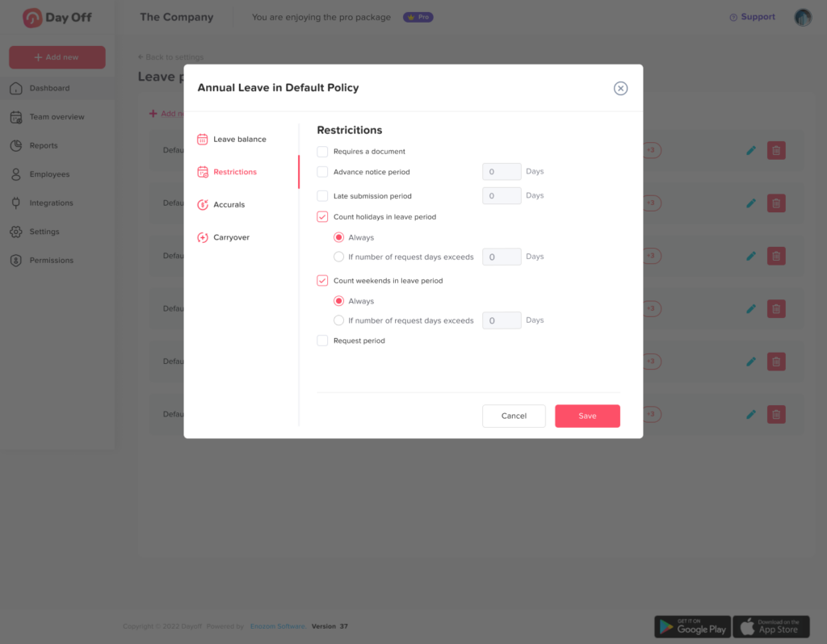Click the Late submission days field
The height and width of the screenshot is (644, 827).
tap(502, 195)
